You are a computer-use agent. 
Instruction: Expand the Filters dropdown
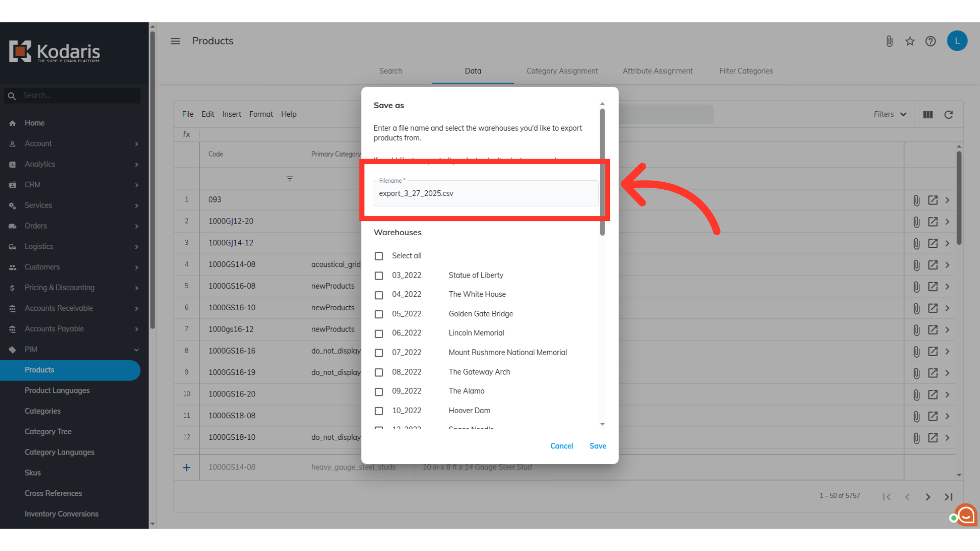[x=890, y=114]
